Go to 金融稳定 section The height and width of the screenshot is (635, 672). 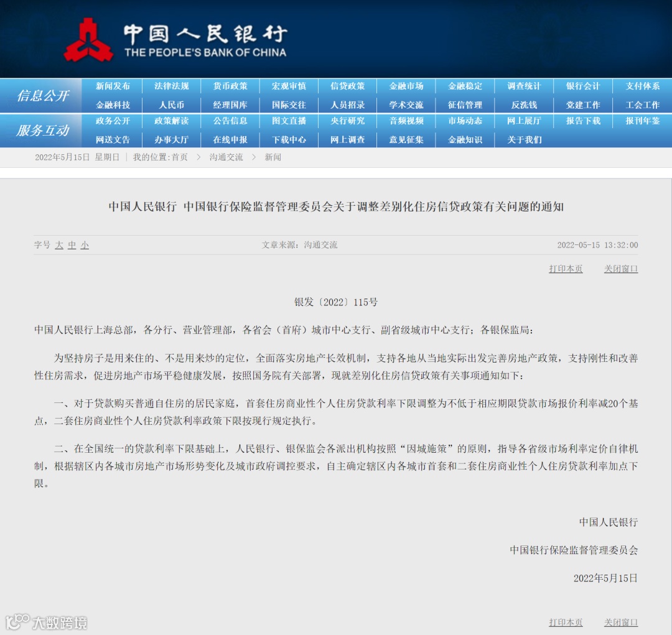(465, 86)
